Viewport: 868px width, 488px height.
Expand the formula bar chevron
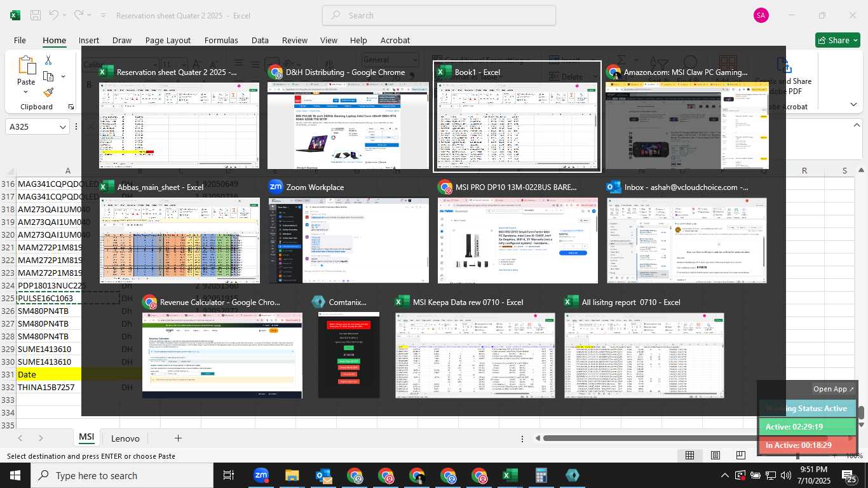point(857,125)
